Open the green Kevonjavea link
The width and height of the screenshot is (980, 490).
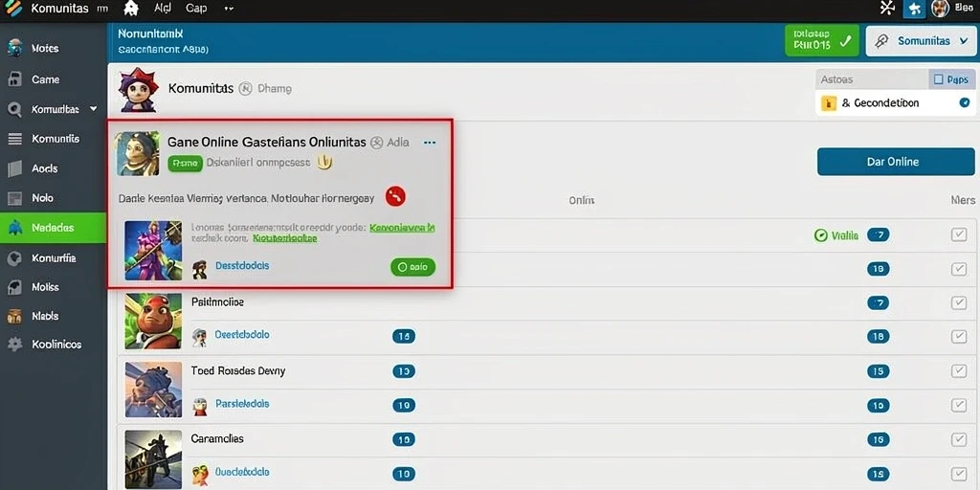pos(402,228)
